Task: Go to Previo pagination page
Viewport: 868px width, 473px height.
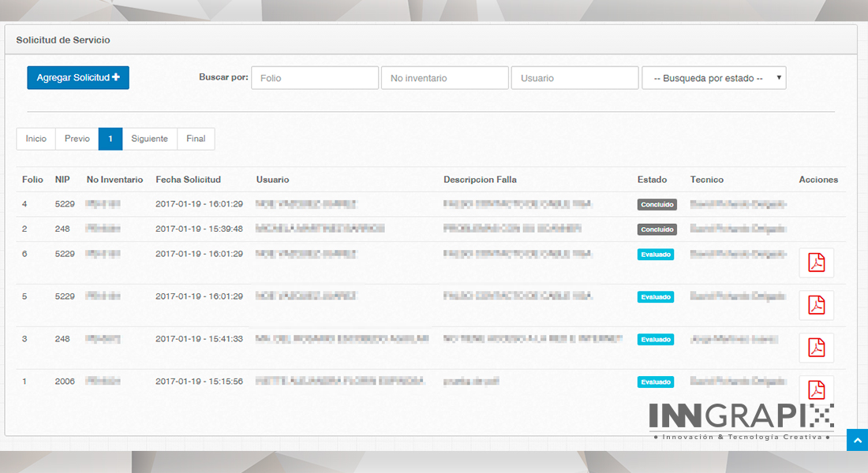Action: 77,139
